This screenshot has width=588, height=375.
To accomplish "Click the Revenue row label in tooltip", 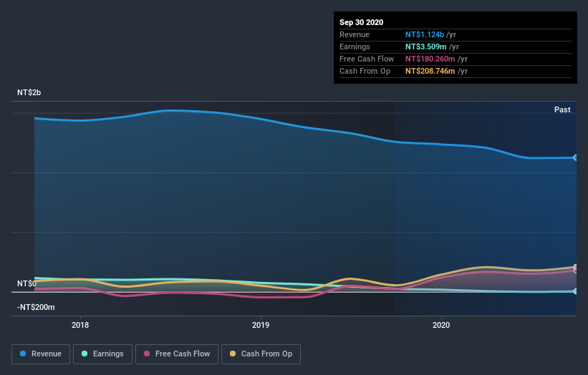I will tap(355, 34).
